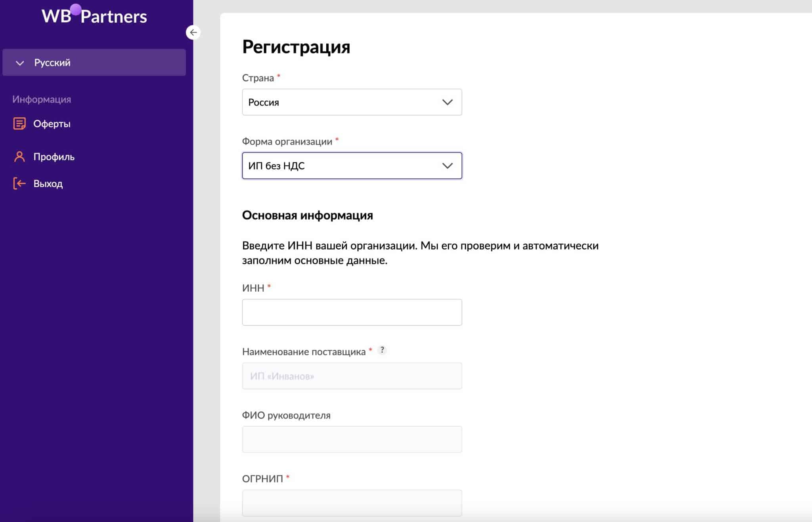The image size is (812, 522).
Task: Click the Наименование поставщика field
Action: [352, 376]
